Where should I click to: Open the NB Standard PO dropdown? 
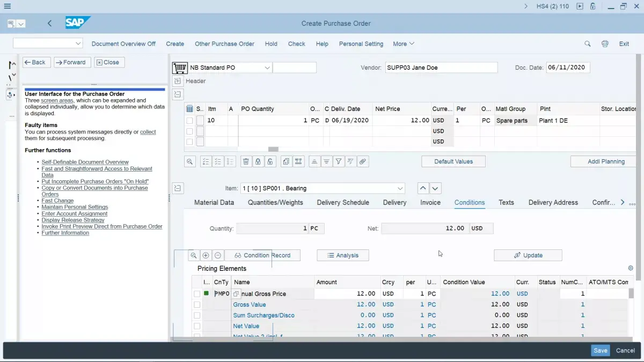pyautogui.click(x=267, y=68)
